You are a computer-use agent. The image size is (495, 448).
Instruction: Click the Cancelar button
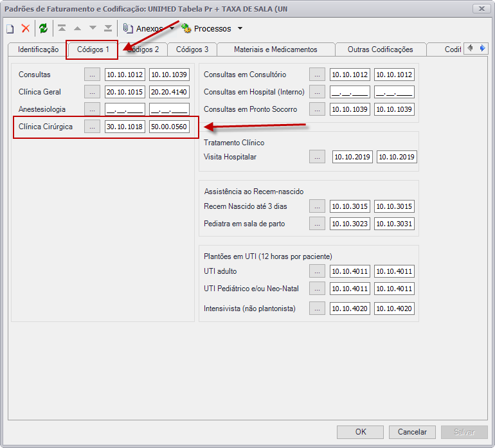coord(412,432)
